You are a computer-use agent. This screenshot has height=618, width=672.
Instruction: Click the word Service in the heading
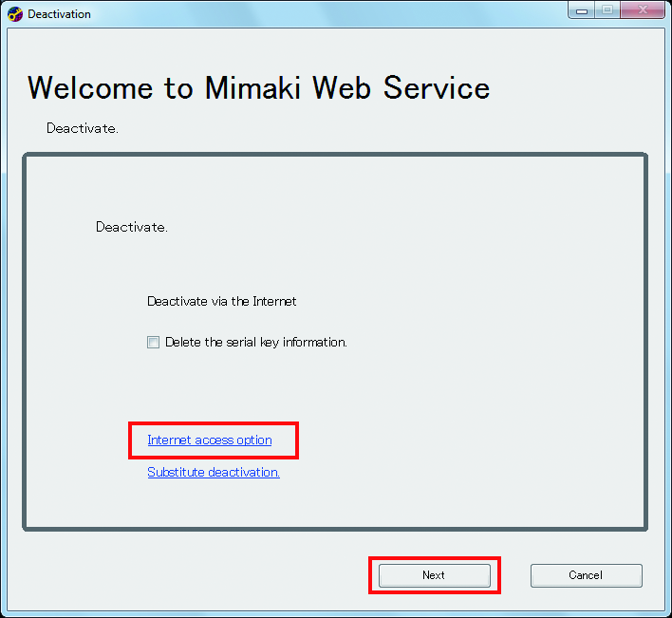tap(437, 88)
